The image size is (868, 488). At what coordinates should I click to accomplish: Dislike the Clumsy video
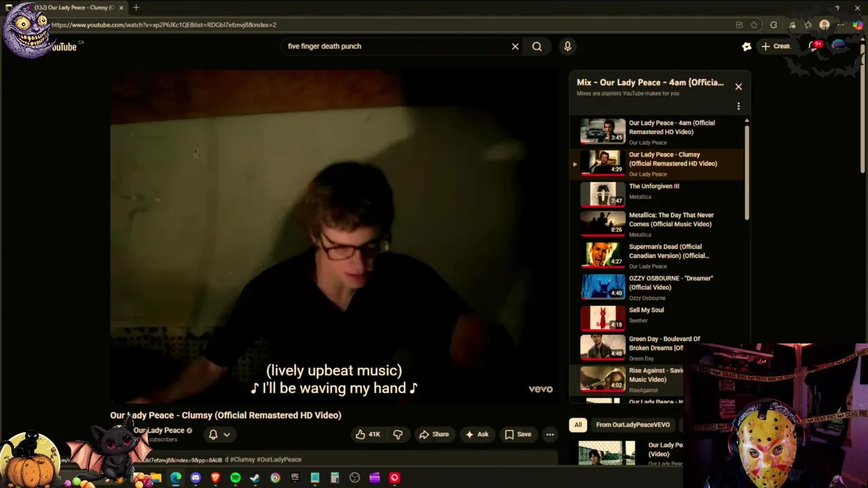(398, 434)
